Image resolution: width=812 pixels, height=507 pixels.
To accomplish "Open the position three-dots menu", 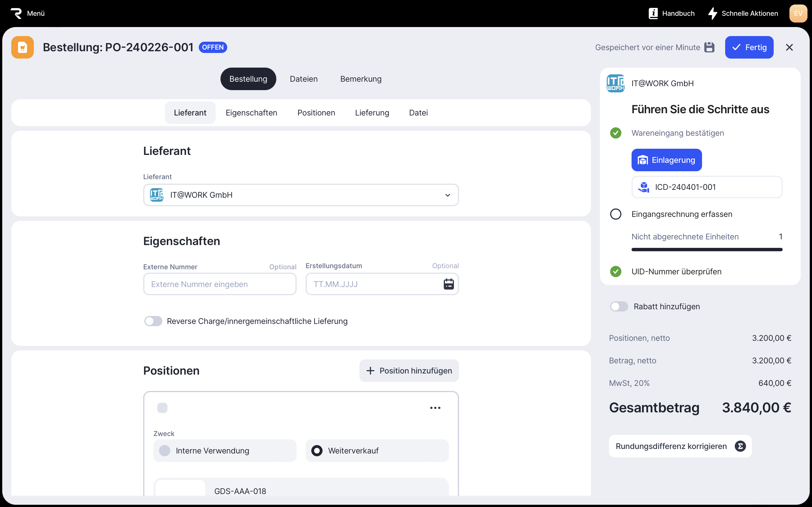I will [x=435, y=408].
